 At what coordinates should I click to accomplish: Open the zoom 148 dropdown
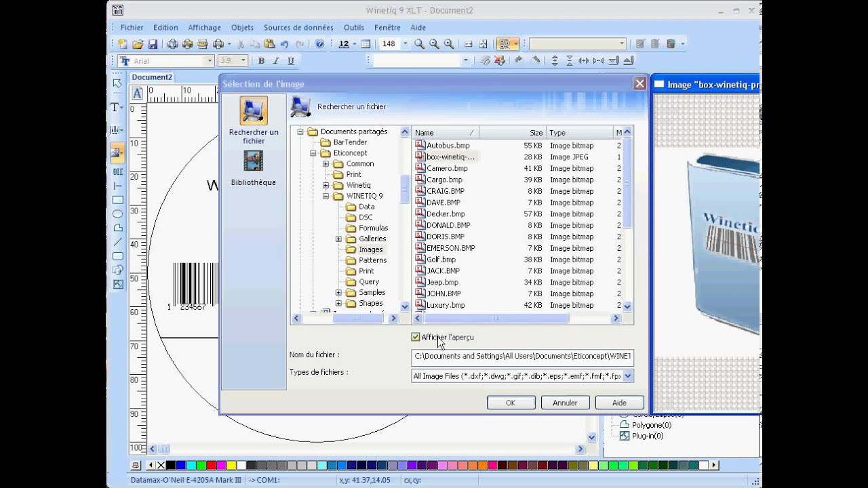click(406, 44)
